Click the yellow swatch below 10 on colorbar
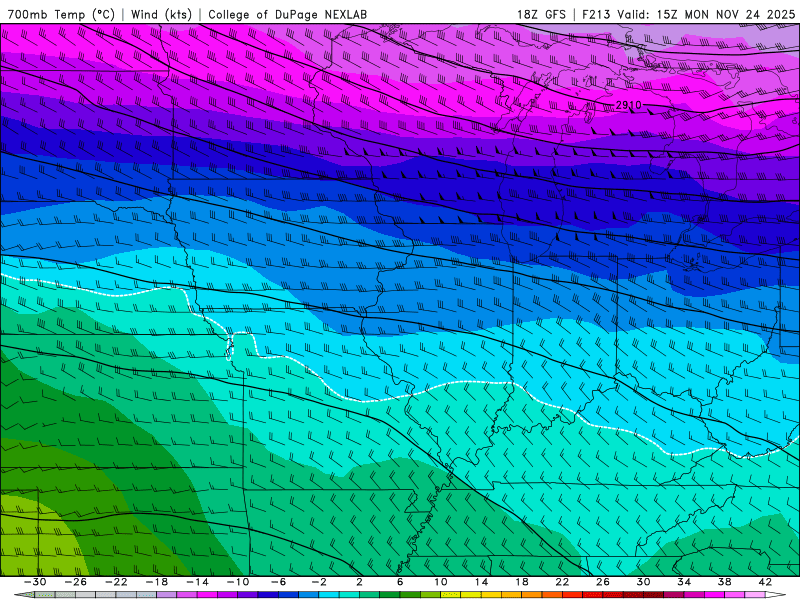The height and width of the screenshot is (600, 800). pos(451,595)
